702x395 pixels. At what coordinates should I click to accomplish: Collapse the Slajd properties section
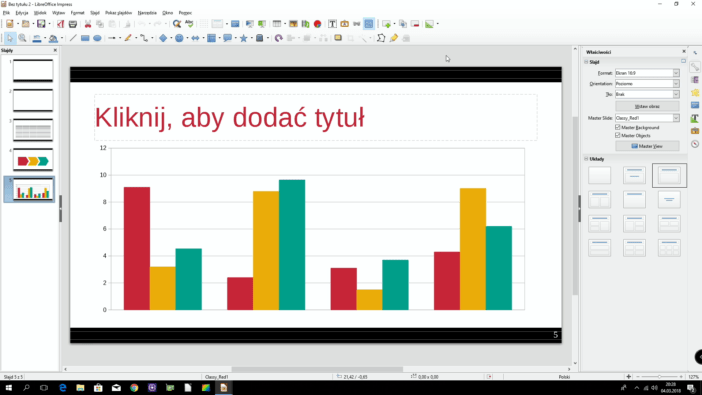586,62
